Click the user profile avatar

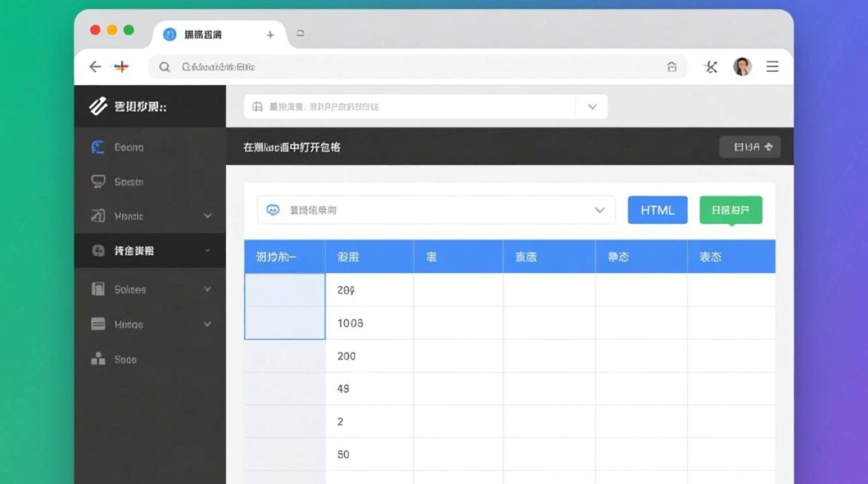pyautogui.click(x=742, y=66)
